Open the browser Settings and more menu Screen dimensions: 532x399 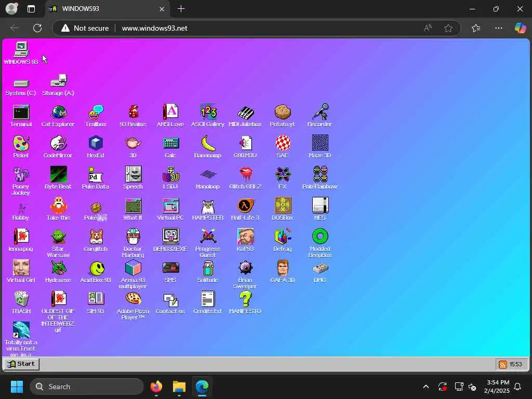[498, 28]
